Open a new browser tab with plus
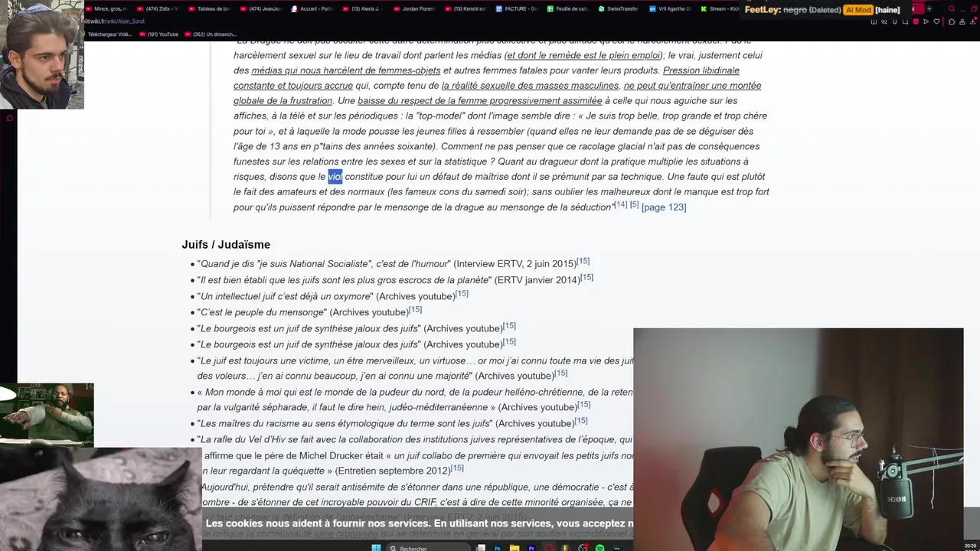Image resolution: width=980 pixels, height=551 pixels. (929, 9)
